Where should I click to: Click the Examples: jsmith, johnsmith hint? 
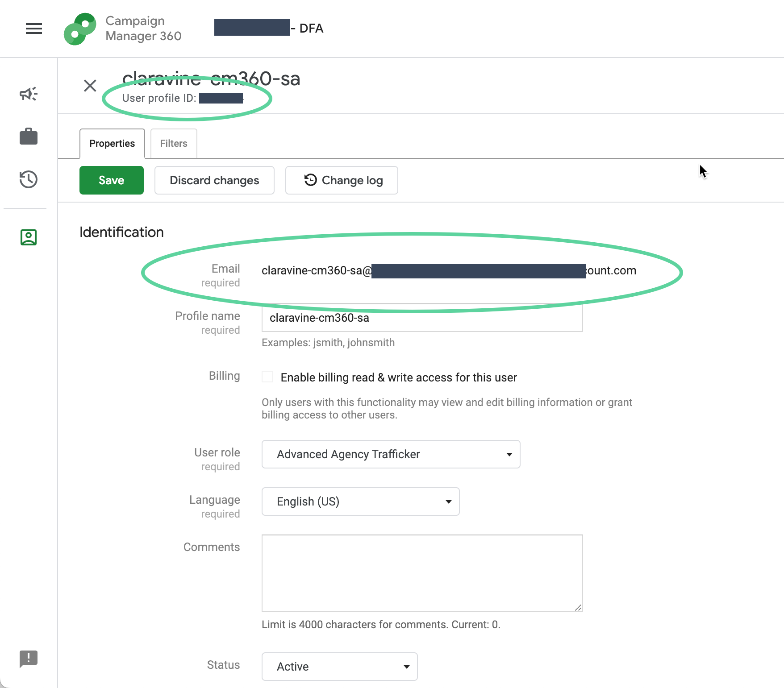[328, 343]
